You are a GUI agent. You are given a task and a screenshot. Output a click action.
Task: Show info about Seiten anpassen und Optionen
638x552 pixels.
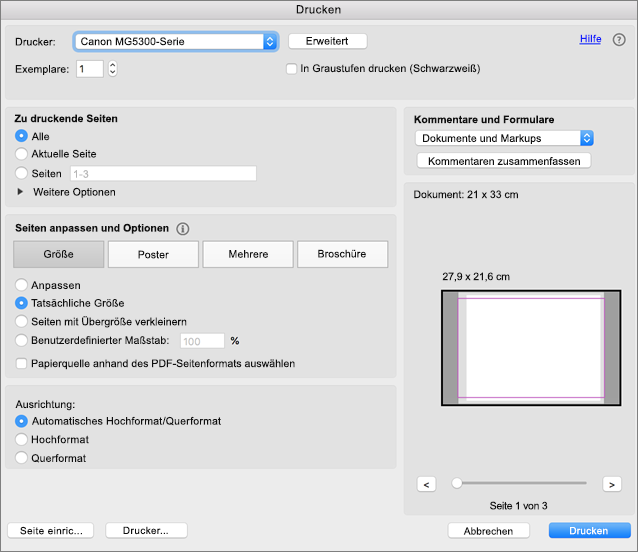183,229
